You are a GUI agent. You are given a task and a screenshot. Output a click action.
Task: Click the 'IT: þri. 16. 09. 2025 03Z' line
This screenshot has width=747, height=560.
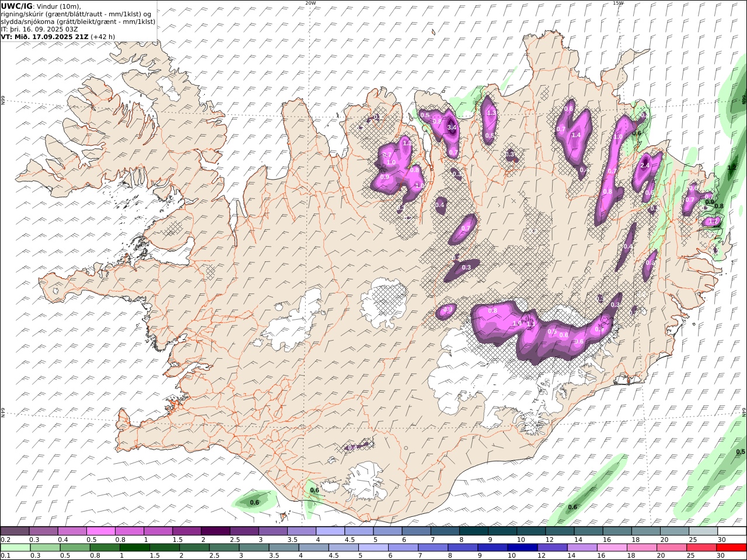click(x=40, y=29)
